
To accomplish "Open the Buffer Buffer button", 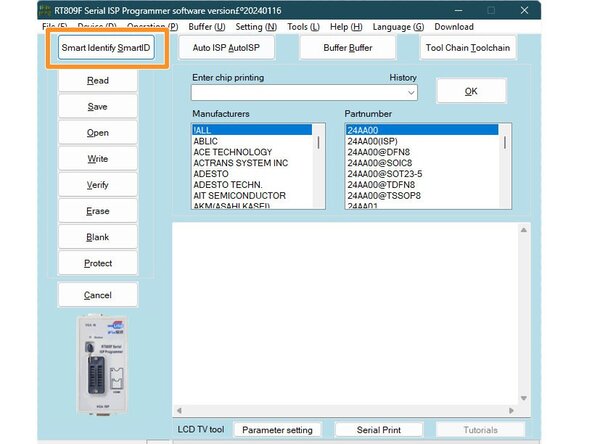I will click(x=348, y=48).
